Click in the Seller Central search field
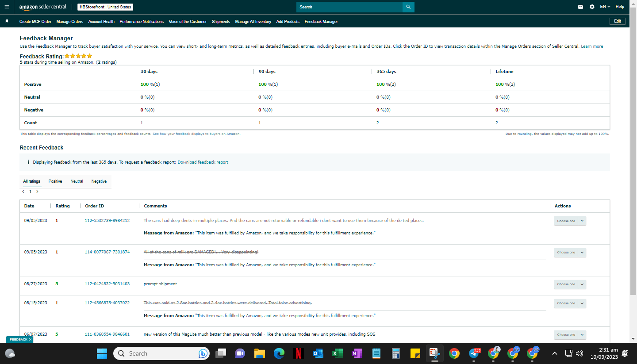The width and height of the screenshot is (637, 364). tap(349, 7)
